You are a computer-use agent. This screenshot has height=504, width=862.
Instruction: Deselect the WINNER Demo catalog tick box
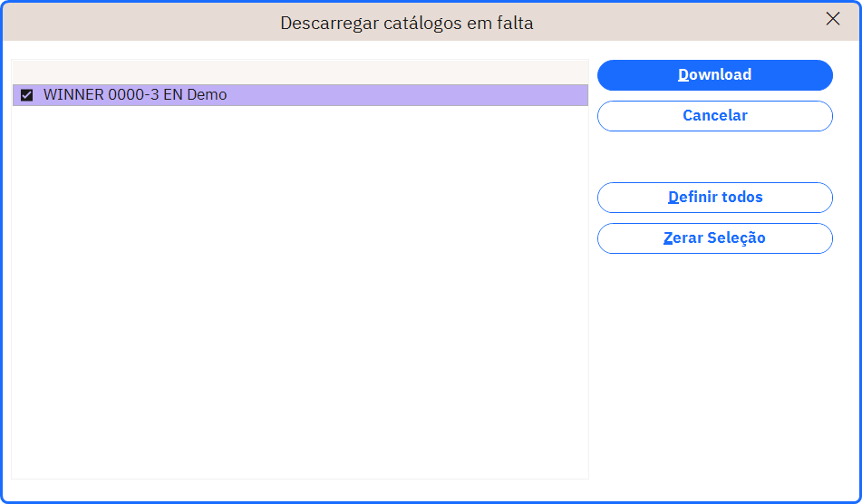tap(26, 95)
